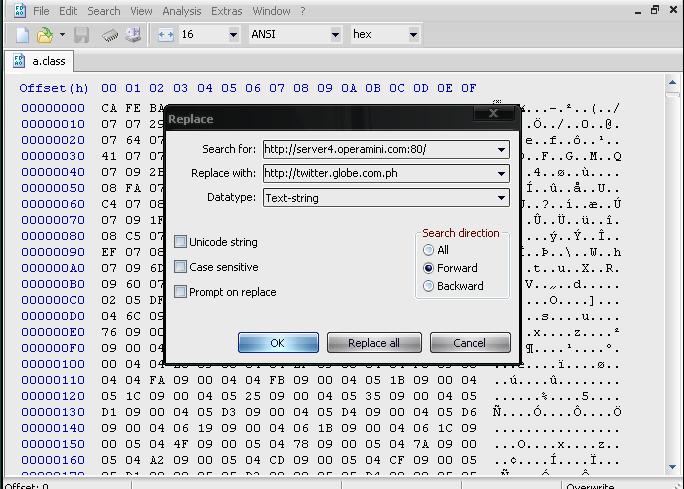Open the Extras menu
The image size is (684, 489).
tap(226, 11)
